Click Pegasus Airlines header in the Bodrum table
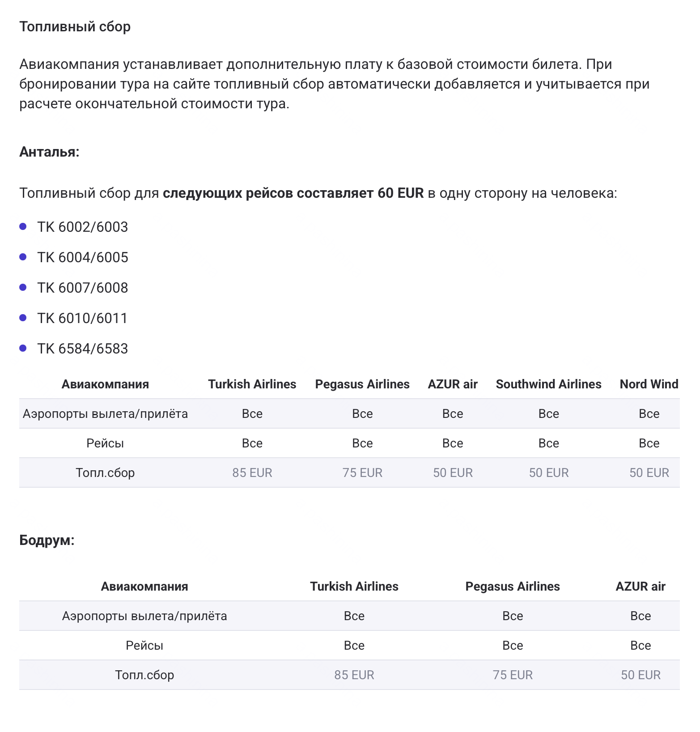 513,587
